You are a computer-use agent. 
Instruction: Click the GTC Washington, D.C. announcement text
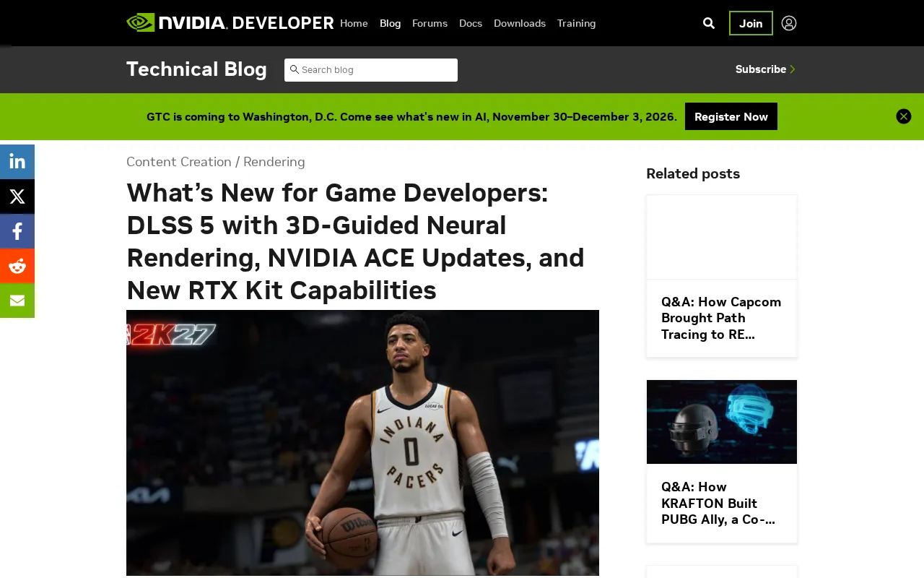point(411,116)
